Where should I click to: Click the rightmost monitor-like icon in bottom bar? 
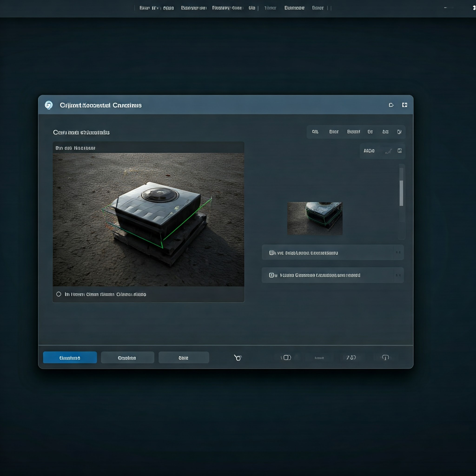pos(385,357)
